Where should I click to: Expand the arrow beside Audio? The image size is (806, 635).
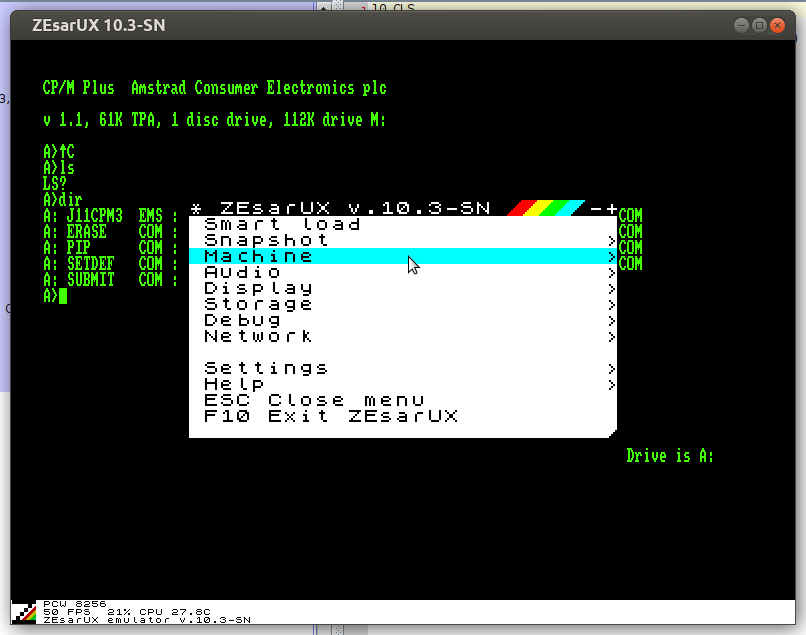611,273
